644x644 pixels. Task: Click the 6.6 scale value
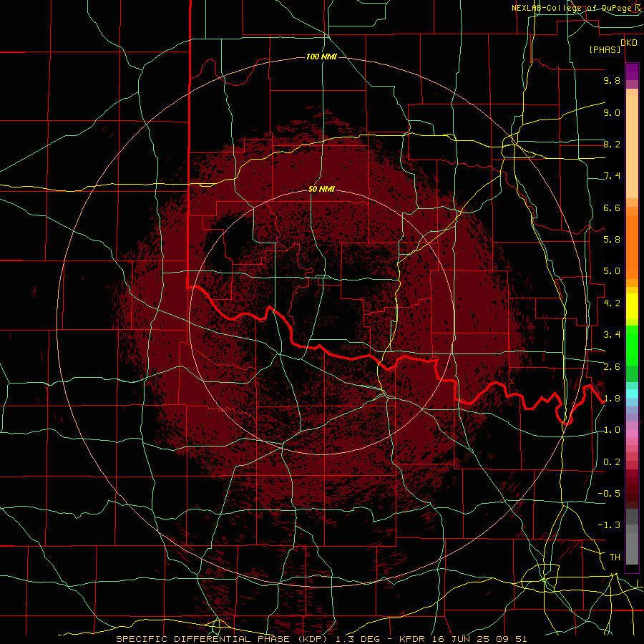[x=612, y=208]
